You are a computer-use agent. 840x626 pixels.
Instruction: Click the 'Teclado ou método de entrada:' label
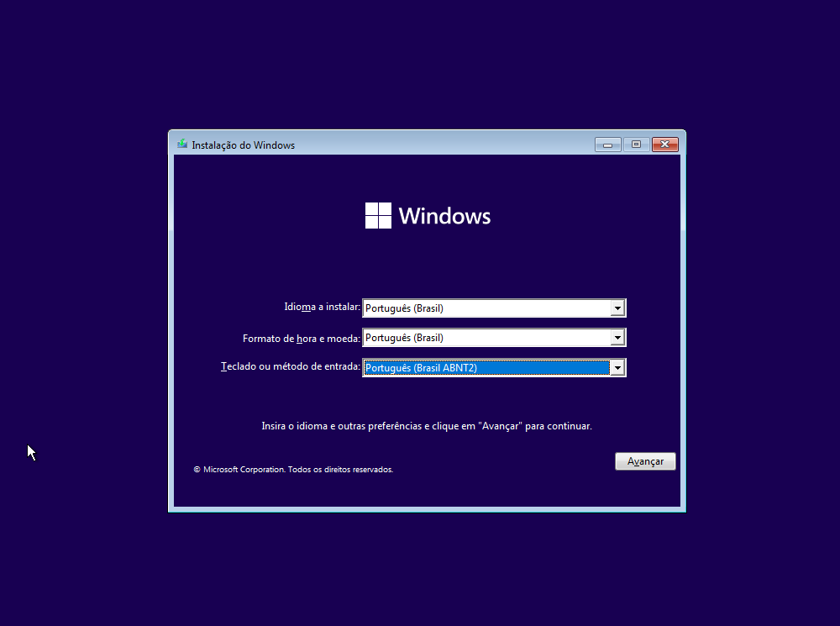[x=291, y=366]
